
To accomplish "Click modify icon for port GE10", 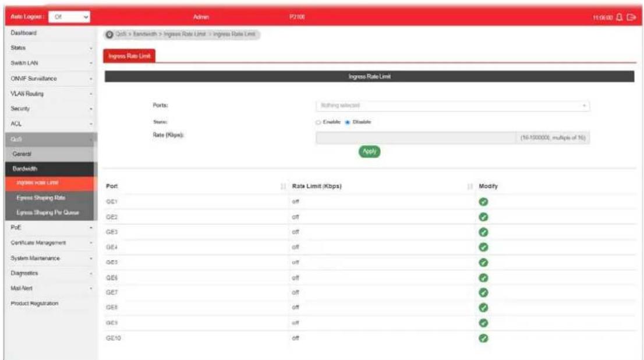I will [483, 338].
